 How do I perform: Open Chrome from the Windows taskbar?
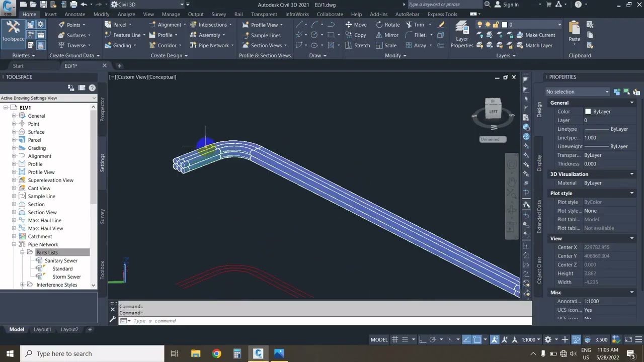(x=216, y=353)
